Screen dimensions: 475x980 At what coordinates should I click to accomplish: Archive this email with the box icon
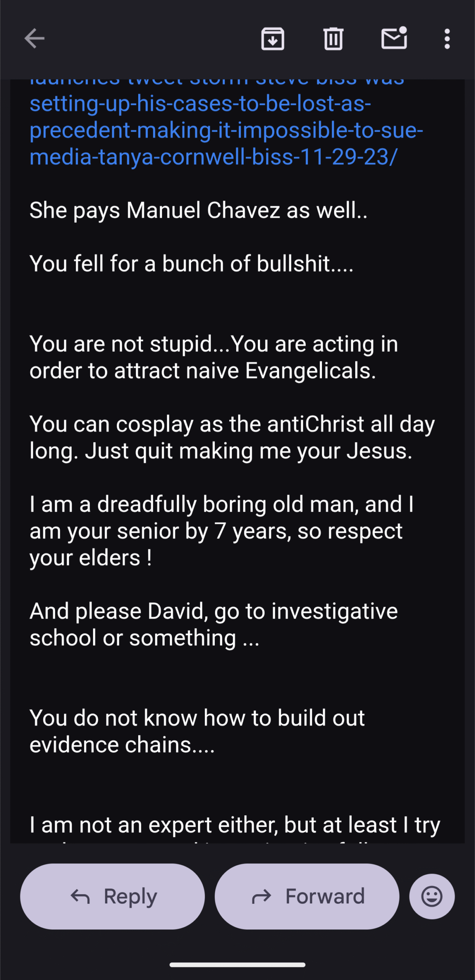273,39
